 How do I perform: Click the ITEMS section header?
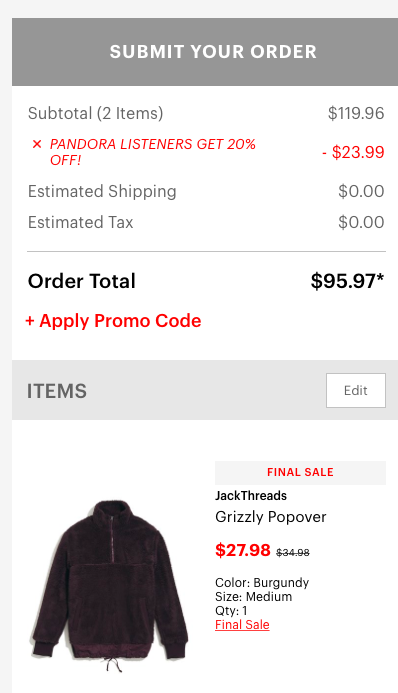click(x=57, y=391)
